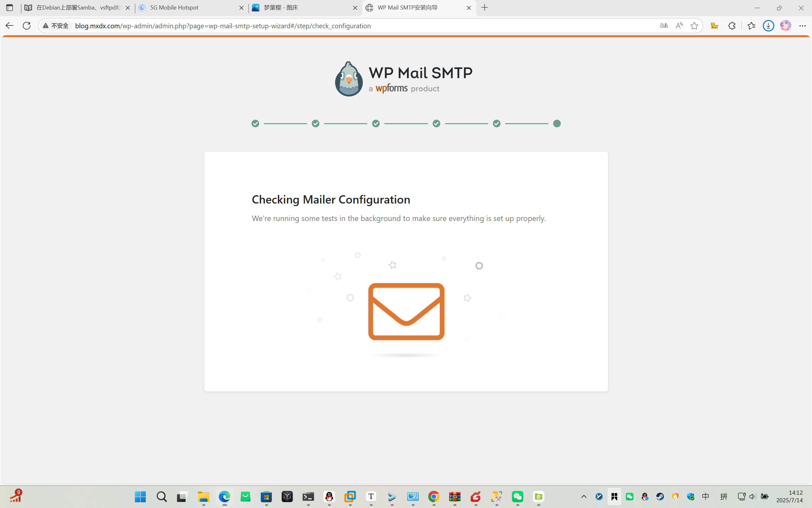The height and width of the screenshot is (508, 812).
Task: Open the favorites list icon
Action: coord(751,25)
